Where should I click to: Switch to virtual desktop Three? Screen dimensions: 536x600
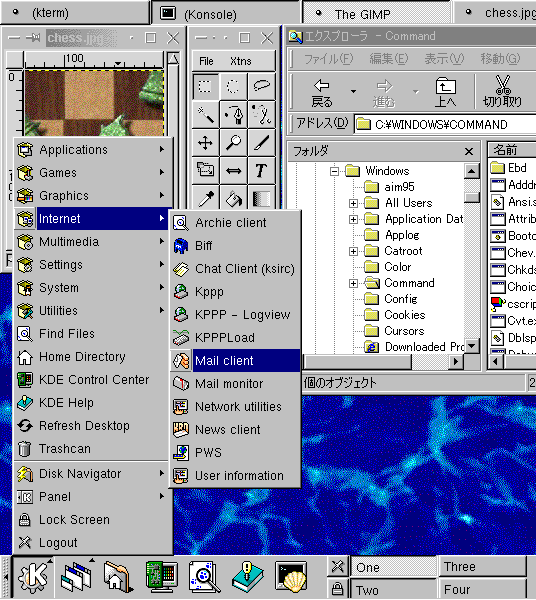[482, 567]
